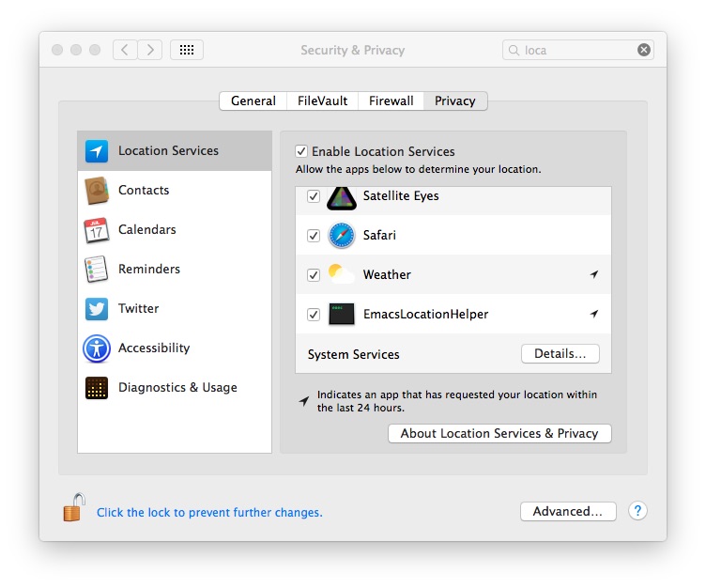Open the Accessibility privacy category icon
Screen dimensions: 706x588
tap(97, 348)
